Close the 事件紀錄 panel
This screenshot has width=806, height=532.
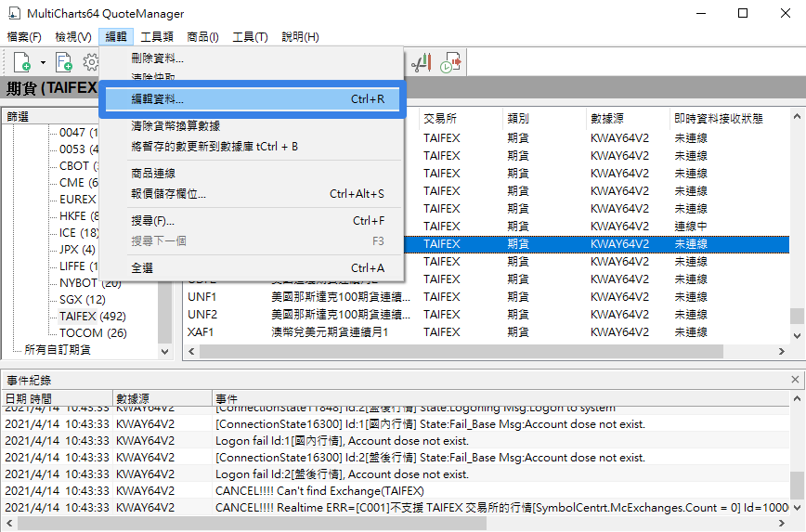[795, 380]
